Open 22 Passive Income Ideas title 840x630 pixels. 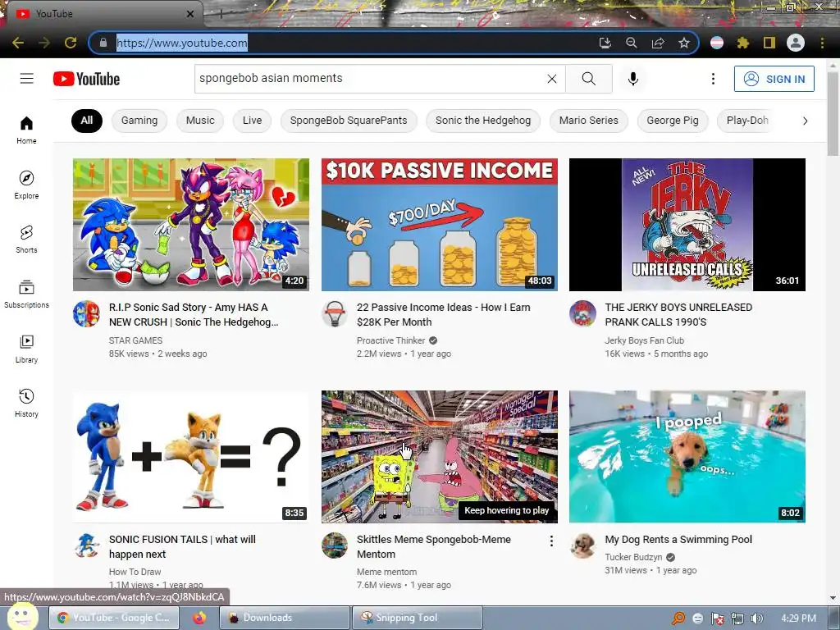coord(444,314)
